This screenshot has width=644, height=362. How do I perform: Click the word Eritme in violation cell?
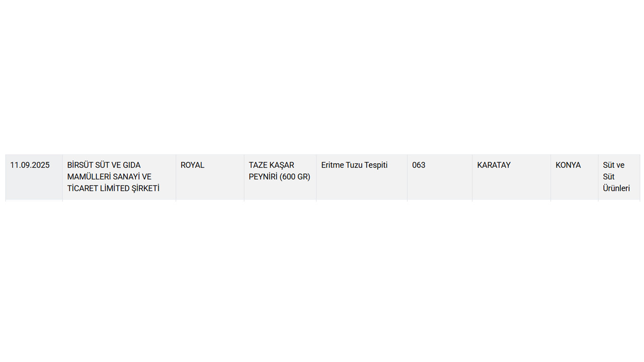(332, 165)
